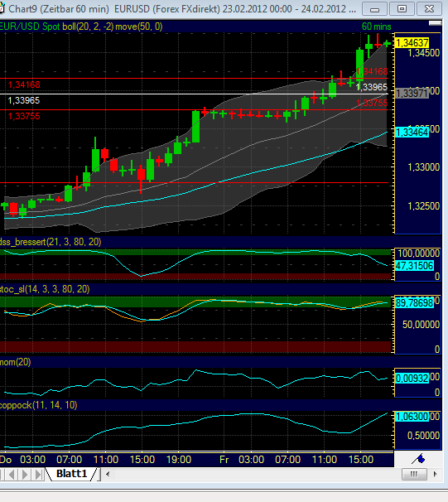
Task: Jump to last sheet tab arrow
Action: 38,474
